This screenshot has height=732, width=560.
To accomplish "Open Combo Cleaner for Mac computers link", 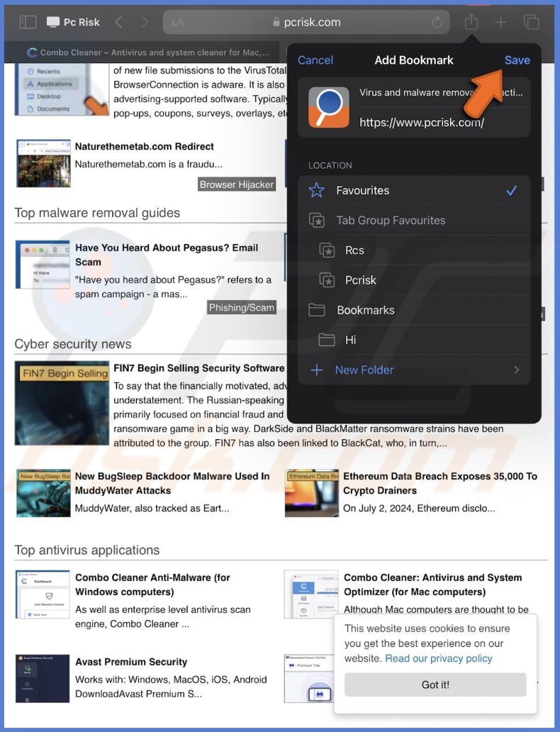I will pos(433,584).
